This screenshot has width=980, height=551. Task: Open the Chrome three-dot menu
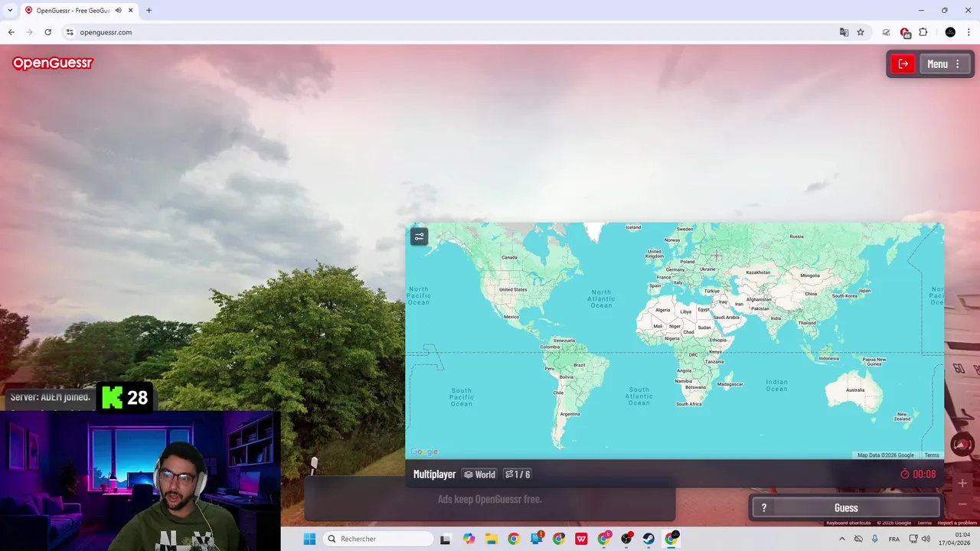(x=969, y=32)
